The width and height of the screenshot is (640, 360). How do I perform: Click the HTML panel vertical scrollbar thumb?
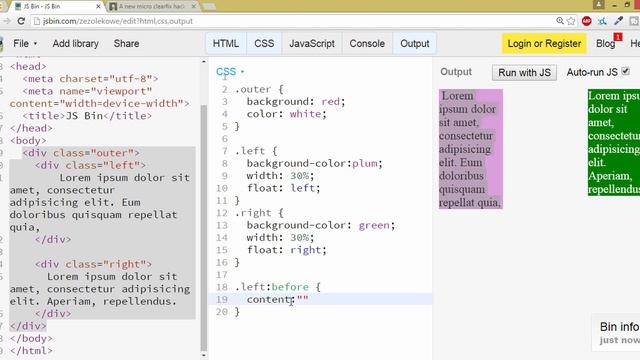[x=204, y=228]
